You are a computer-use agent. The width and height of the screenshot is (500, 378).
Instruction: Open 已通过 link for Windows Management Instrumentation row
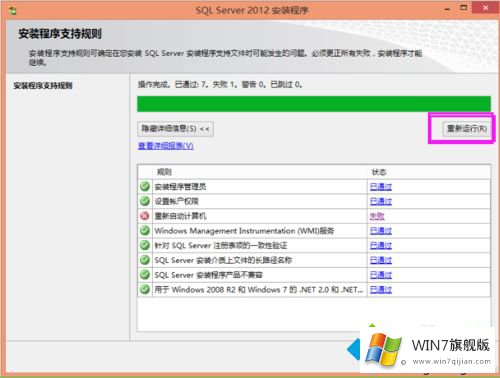[x=381, y=231]
